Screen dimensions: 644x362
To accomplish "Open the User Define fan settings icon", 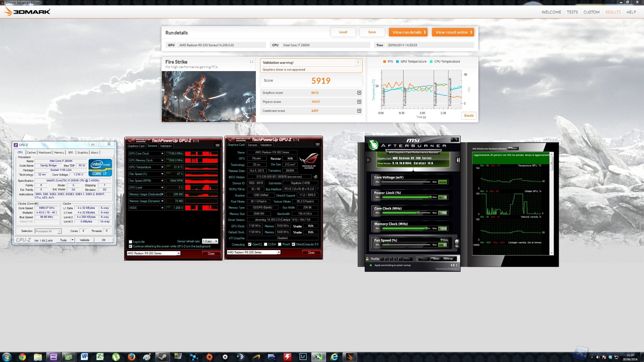I will coord(456,244).
